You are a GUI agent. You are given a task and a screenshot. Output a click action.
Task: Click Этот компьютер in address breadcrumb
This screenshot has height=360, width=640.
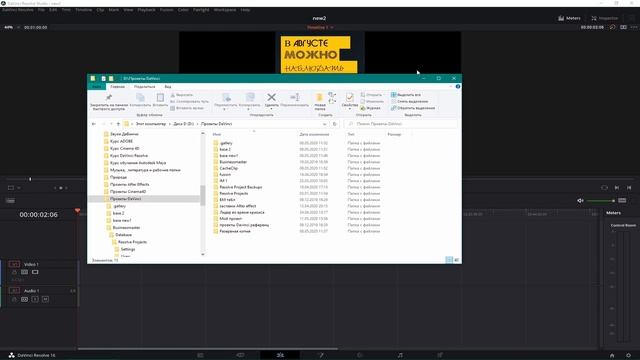[x=151, y=124]
